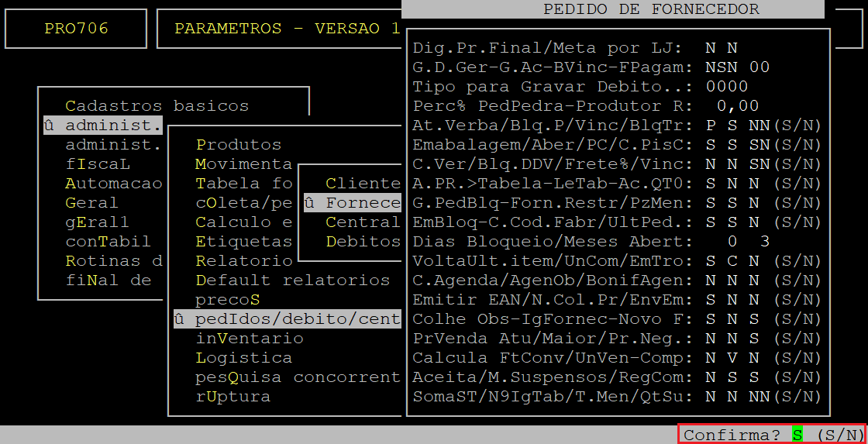Viewport: 868px width, 444px height.
Task: Click the PRO706 program code box
Action: [76, 29]
